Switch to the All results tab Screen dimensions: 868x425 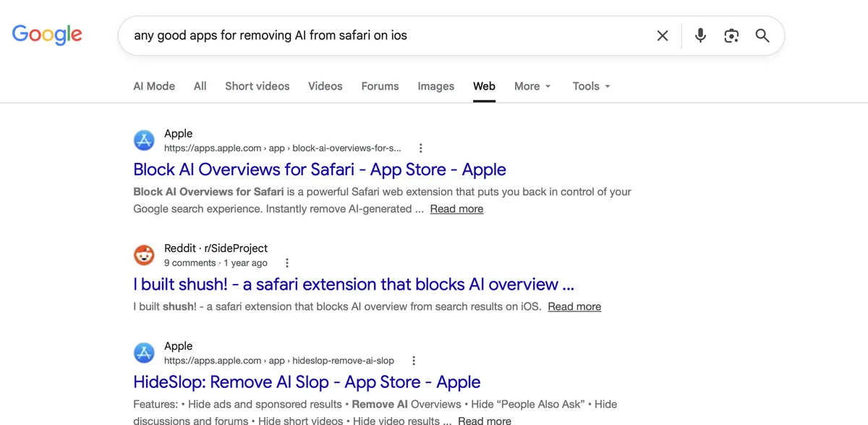[200, 86]
